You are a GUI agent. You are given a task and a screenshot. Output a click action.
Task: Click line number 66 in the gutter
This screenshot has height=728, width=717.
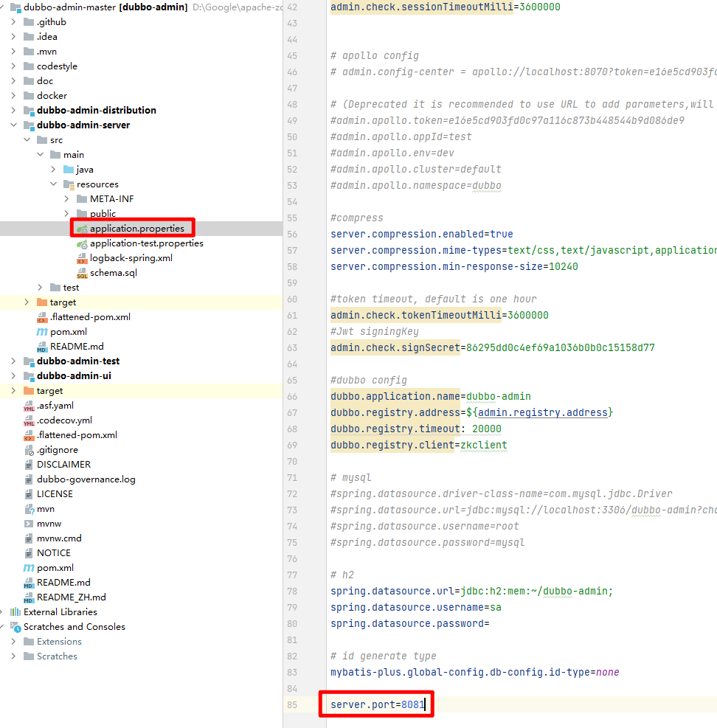[292, 397]
